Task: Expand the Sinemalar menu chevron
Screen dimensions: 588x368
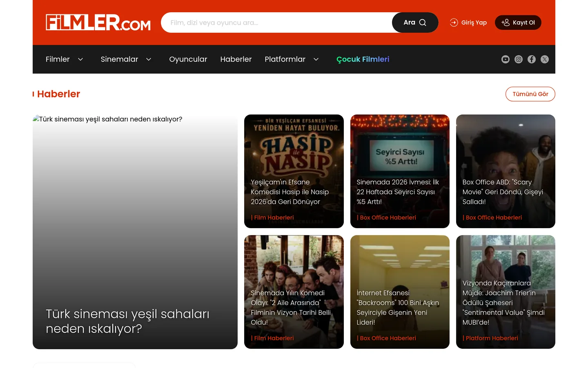Action: (149, 59)
